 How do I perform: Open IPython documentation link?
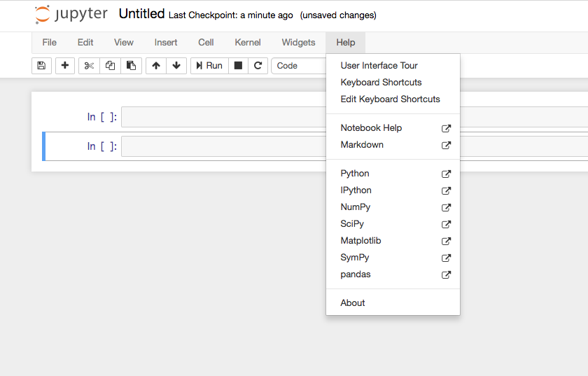(393, 190)
